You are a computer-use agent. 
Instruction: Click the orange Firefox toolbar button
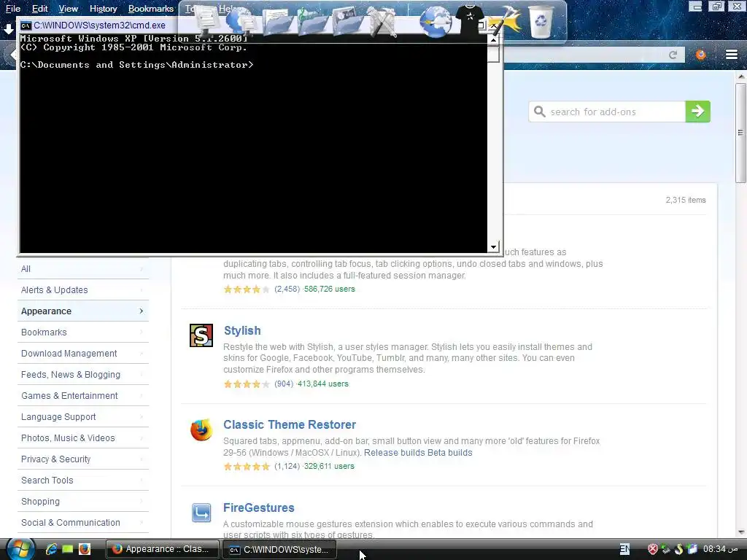coord(701,55)
